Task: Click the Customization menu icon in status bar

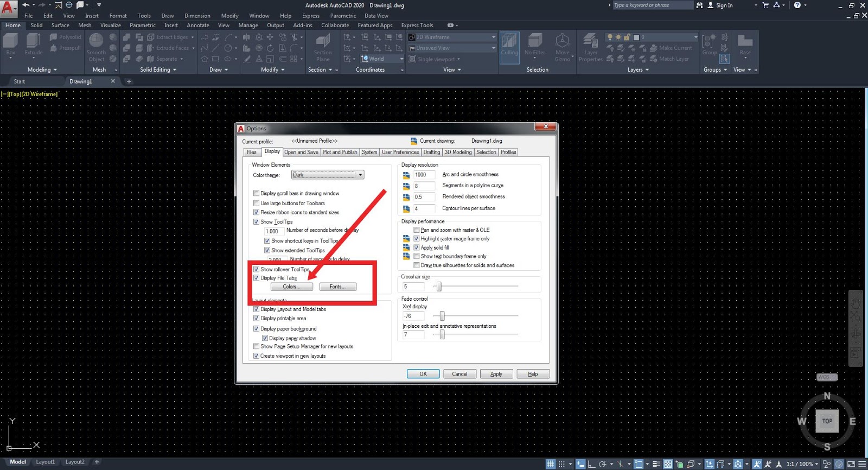Action: (x=861, y=464)
